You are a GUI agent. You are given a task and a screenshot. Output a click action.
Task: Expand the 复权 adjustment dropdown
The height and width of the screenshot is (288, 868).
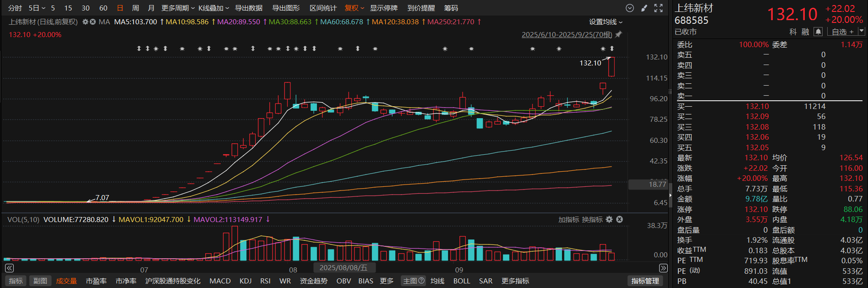point(354,8)
